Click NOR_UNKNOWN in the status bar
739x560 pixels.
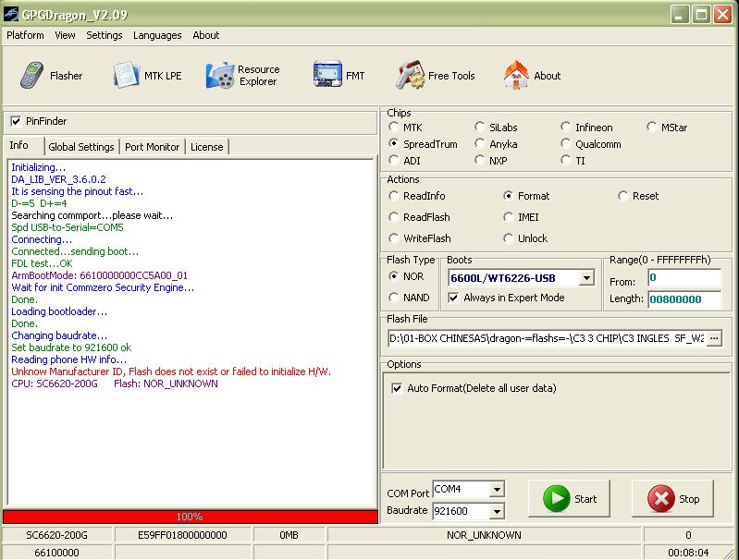coord(484,535)
